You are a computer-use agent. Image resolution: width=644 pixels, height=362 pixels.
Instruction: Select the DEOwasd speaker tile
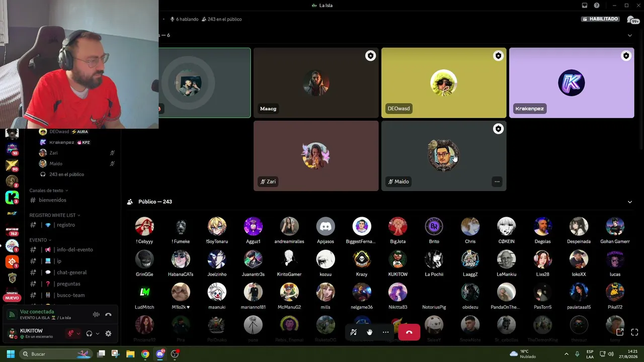point(444,83)
